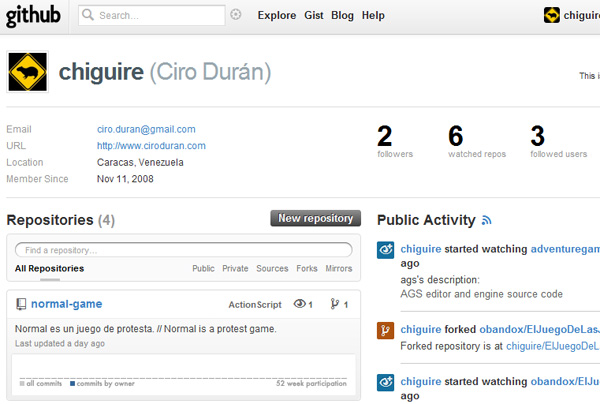Click the Nov 11, 2008 member date

[x=125, y=179]
